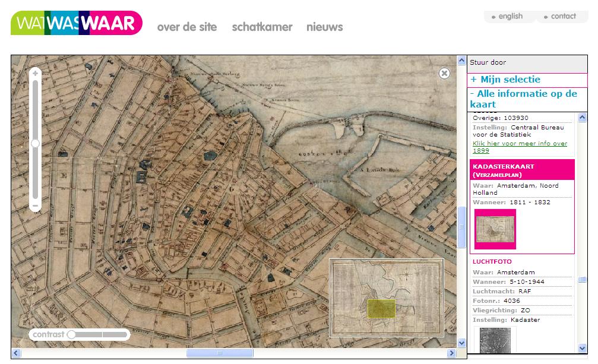
Task: Click the yellow viewport box in the overview minimap
Action: tap(381, 309)
